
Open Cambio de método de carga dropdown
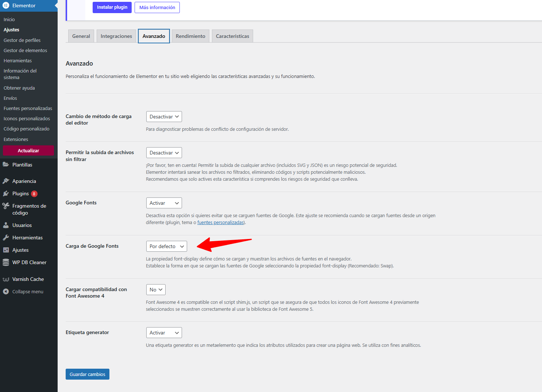(164, 117)
